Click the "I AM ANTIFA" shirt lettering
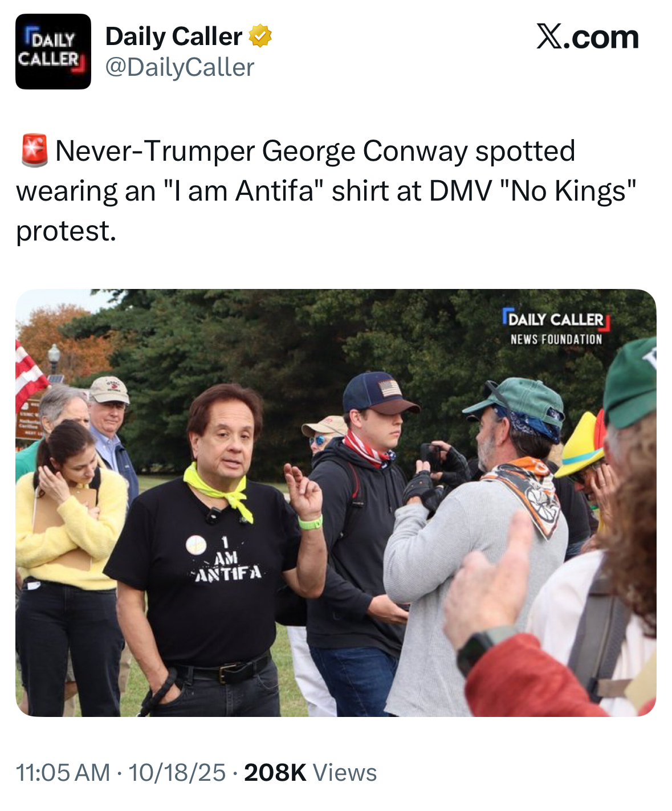Image resolution: width=672 pixels, height=811 pixels. tap(227, 560)
